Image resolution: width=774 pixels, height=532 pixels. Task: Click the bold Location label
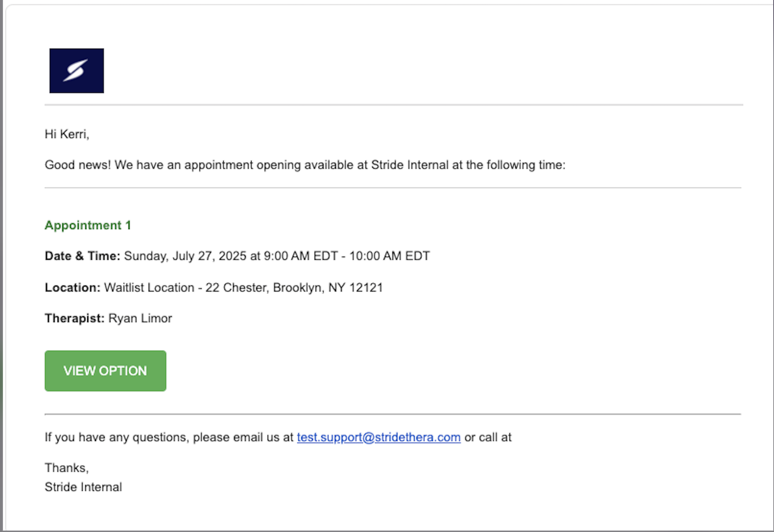(x=72, y=287)
